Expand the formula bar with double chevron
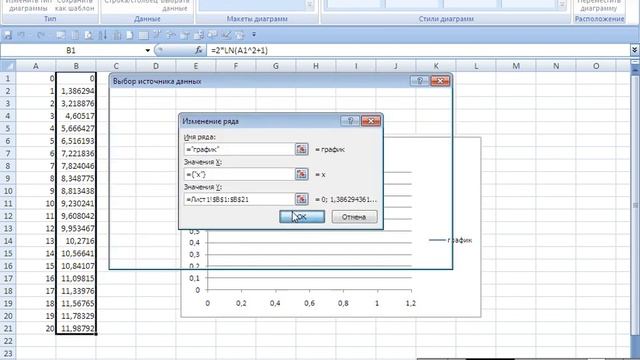640x360 pixels. pyautogui.click(x=635, y=50)
